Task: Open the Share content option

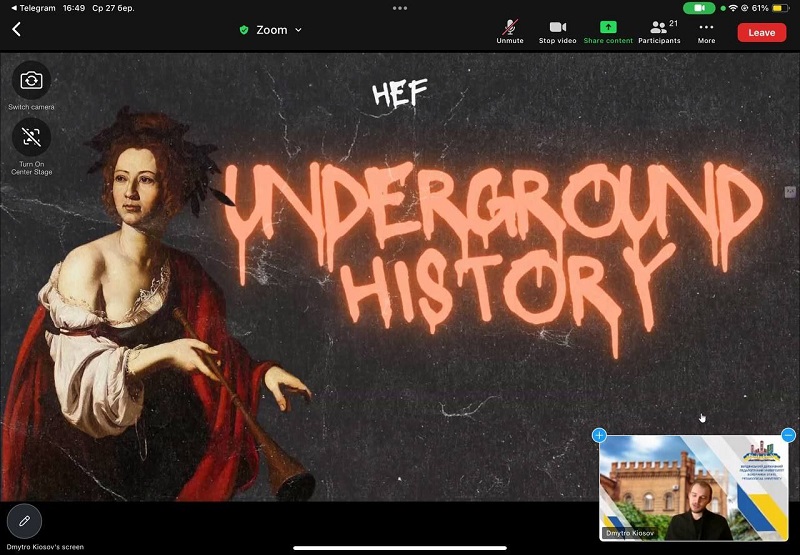Action: [x=608, y=32]
